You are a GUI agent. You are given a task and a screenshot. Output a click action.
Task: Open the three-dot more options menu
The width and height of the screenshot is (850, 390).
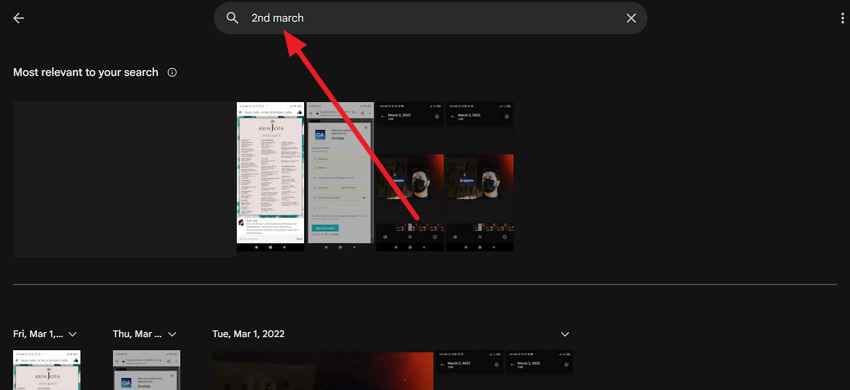coord(842,18)
